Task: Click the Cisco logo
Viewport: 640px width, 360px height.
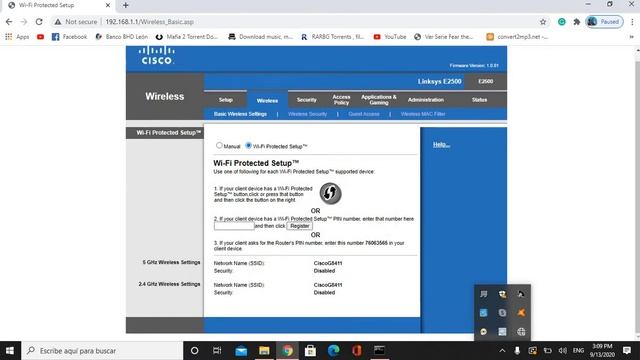Action: pos(157,56)
